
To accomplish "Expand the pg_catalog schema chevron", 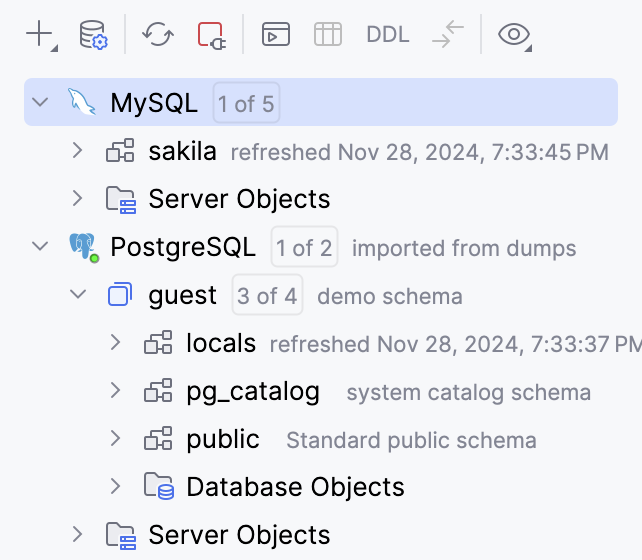I will click(x=116, y=391).
